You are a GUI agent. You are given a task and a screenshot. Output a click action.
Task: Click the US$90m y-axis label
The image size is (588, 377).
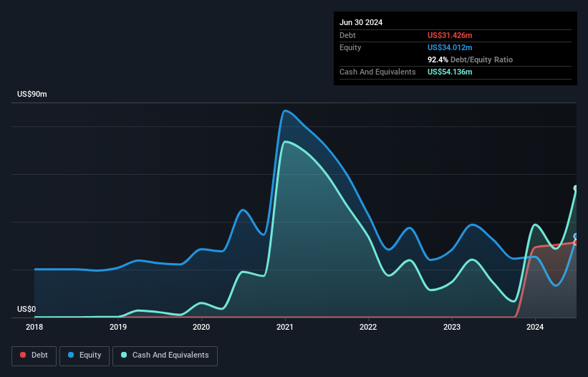click(x=32, y=94)
